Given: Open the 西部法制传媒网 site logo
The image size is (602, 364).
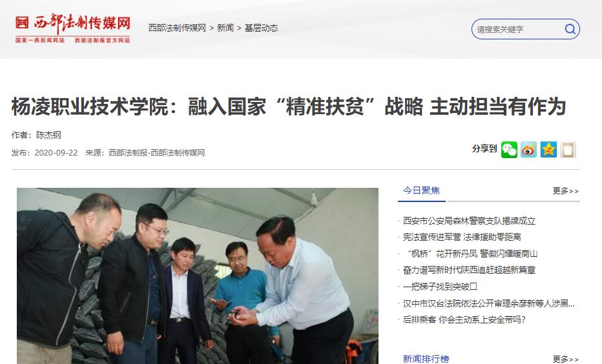Looking at the screenshot, I should pos(73,28).
